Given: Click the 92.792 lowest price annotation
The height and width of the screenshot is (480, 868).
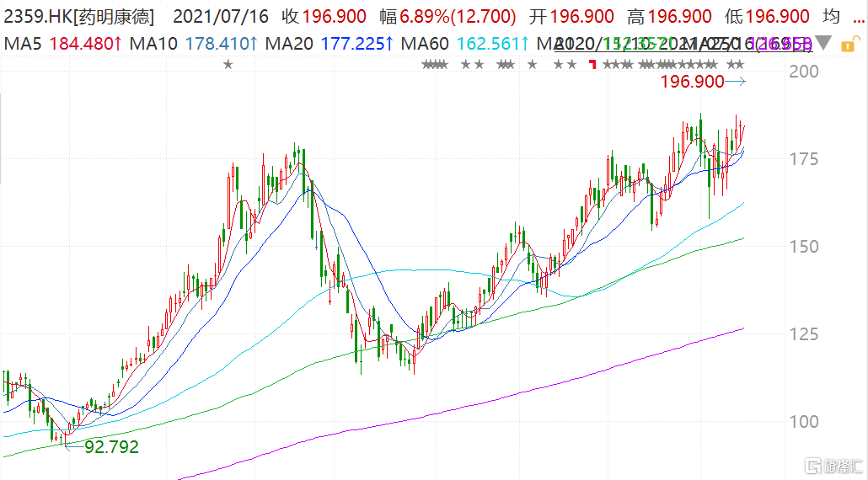Looking at the screenshot, I should 111,446.
